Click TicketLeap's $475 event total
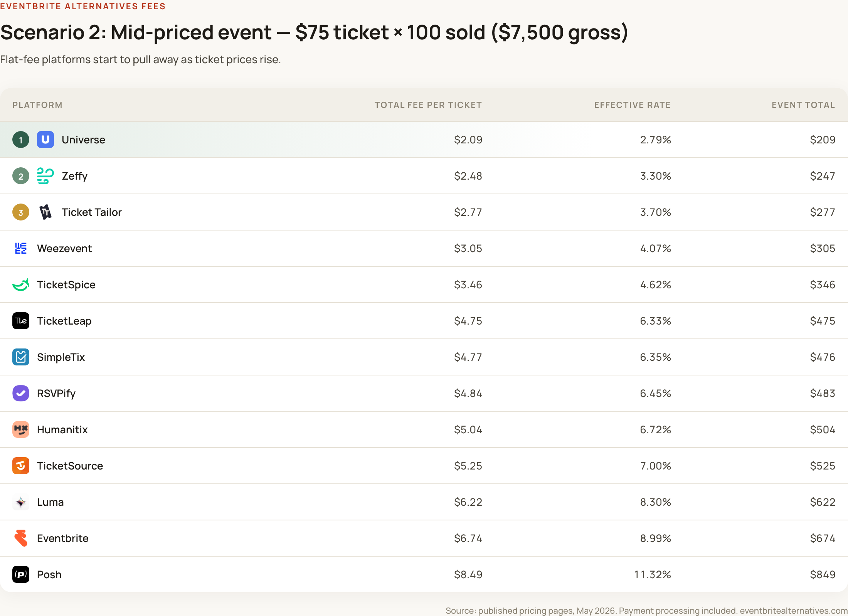848x616 pixels. pos(823,321)
